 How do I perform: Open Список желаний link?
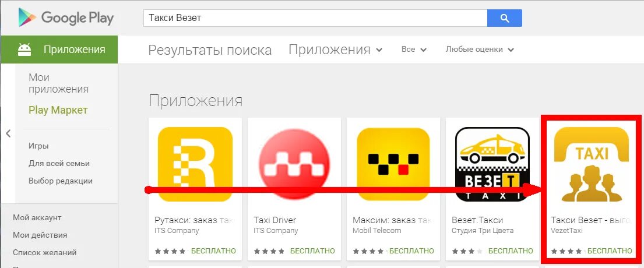[x=45, y=252]
